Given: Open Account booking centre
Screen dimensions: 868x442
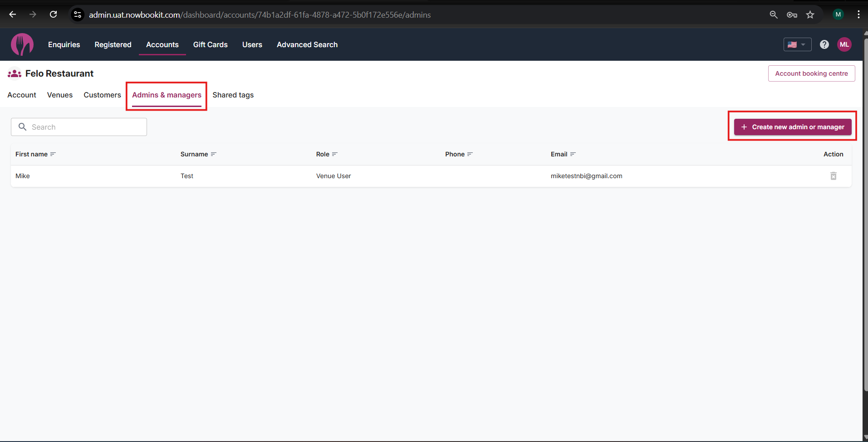Looking at the screenshot, I should click(811, 73).
